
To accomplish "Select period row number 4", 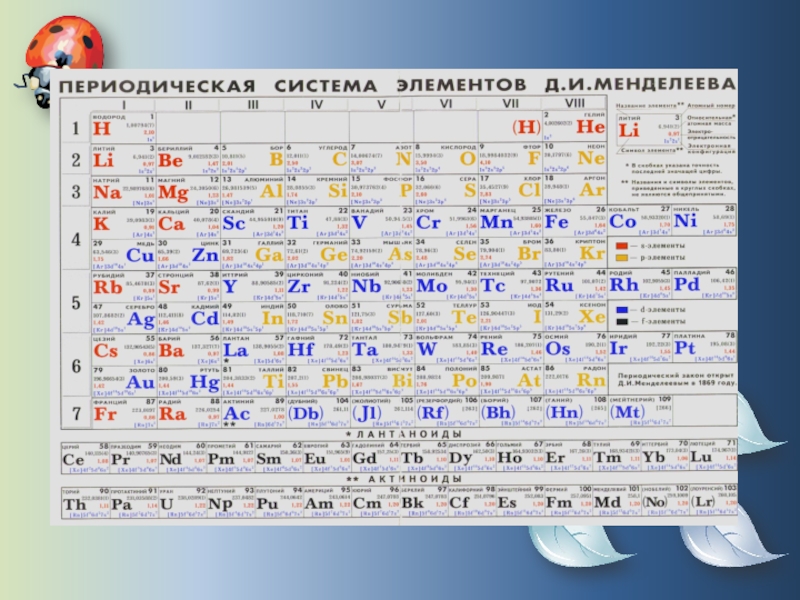I will [76, 239].
